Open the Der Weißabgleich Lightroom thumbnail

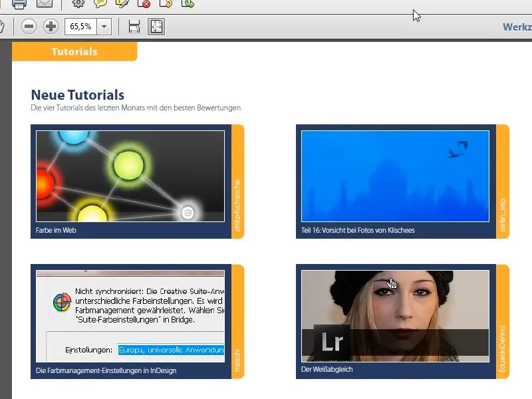(395, 316)
